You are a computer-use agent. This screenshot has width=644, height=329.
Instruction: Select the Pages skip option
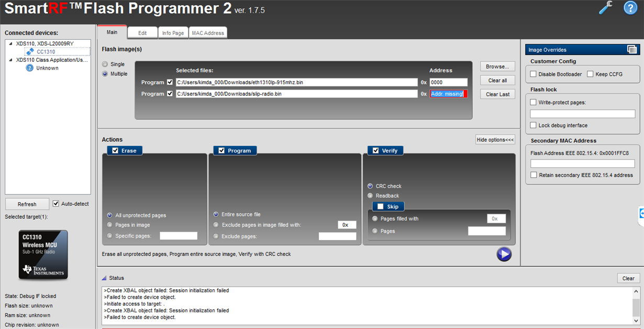(x=375, y=231)
